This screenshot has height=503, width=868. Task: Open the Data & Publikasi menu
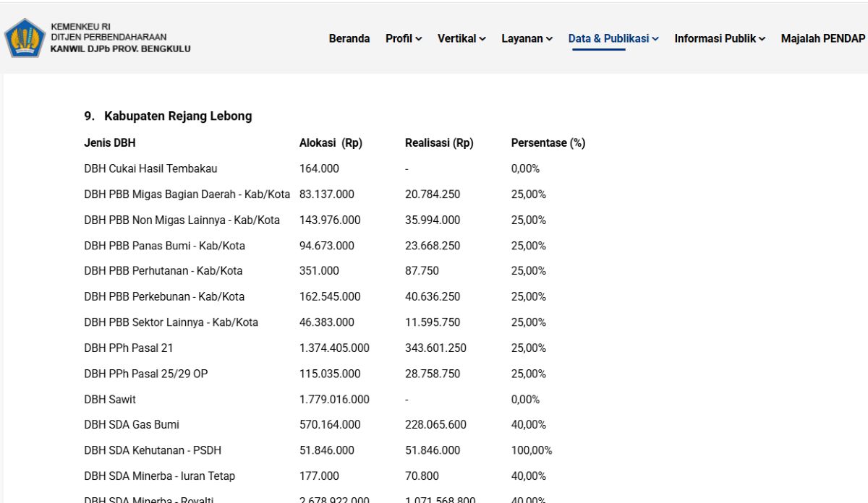point(613,38)
